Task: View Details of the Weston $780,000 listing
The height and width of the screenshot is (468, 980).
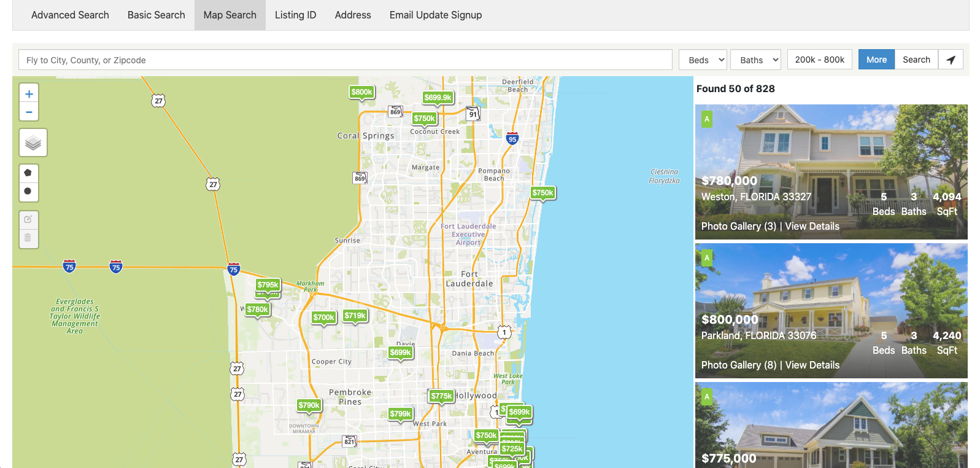Action: (812, 226)
